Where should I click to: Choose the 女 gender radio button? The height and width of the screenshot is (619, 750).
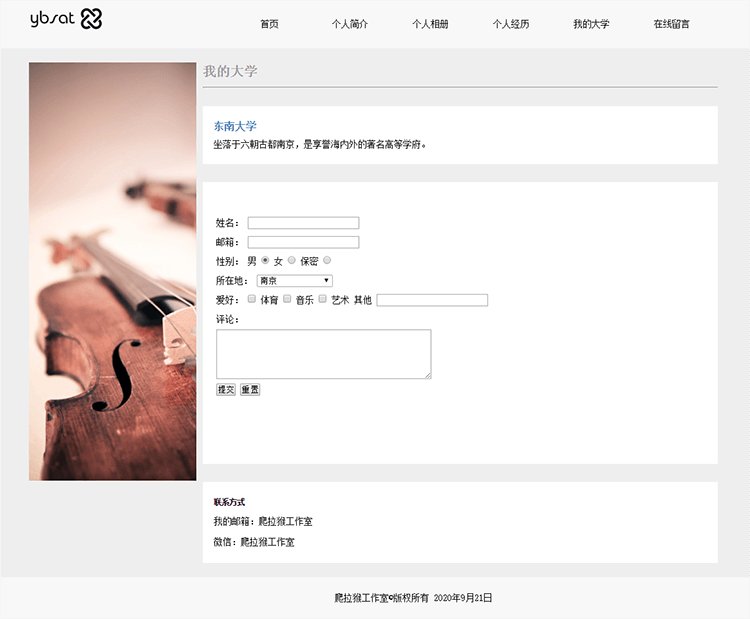(x=292, y=260)
